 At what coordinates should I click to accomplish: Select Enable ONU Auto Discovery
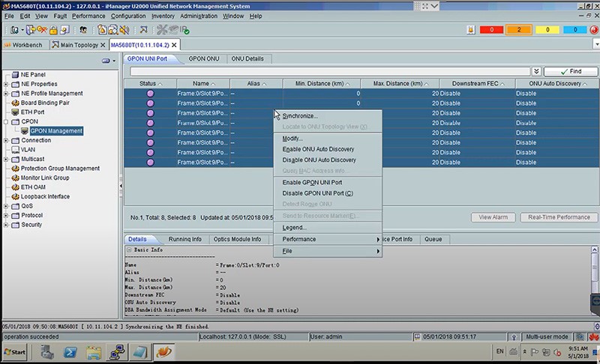coord(328,149)
